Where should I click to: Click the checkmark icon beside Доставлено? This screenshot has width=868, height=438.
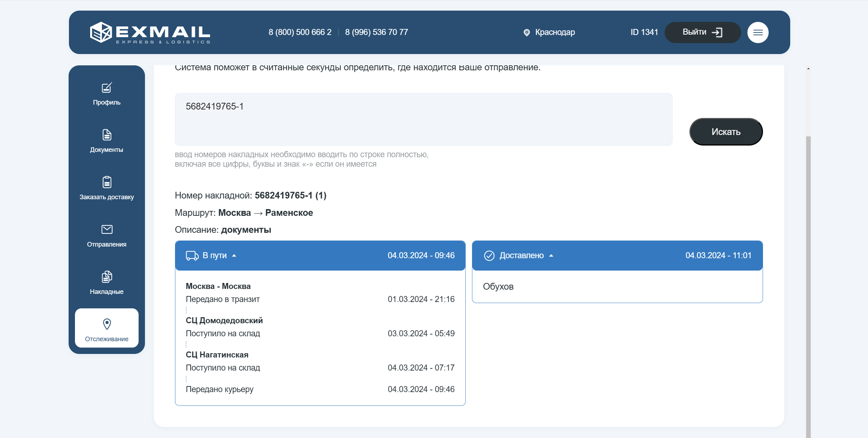click(x=489, y=255)
